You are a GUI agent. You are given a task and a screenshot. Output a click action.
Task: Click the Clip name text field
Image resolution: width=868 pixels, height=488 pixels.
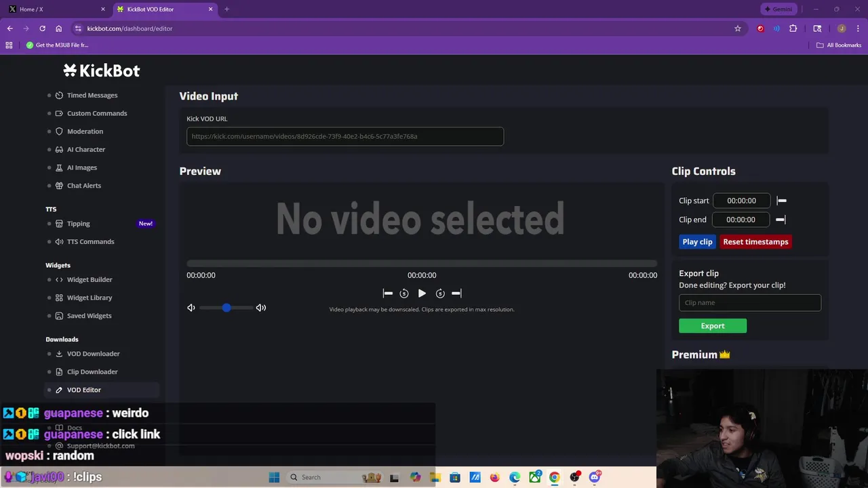[x=750, y=303]
